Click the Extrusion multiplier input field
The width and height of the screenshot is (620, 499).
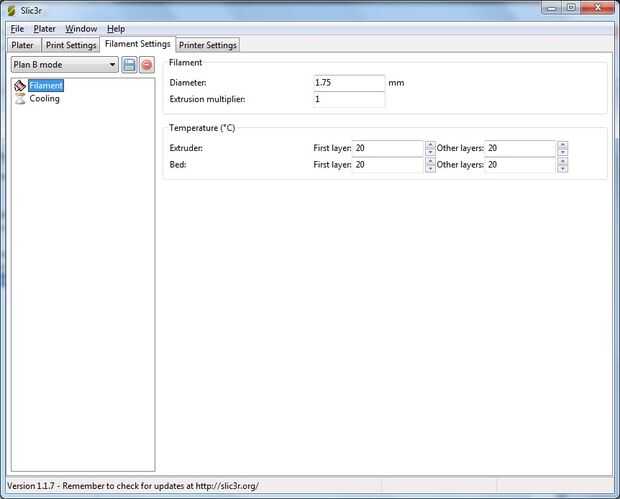349,99
